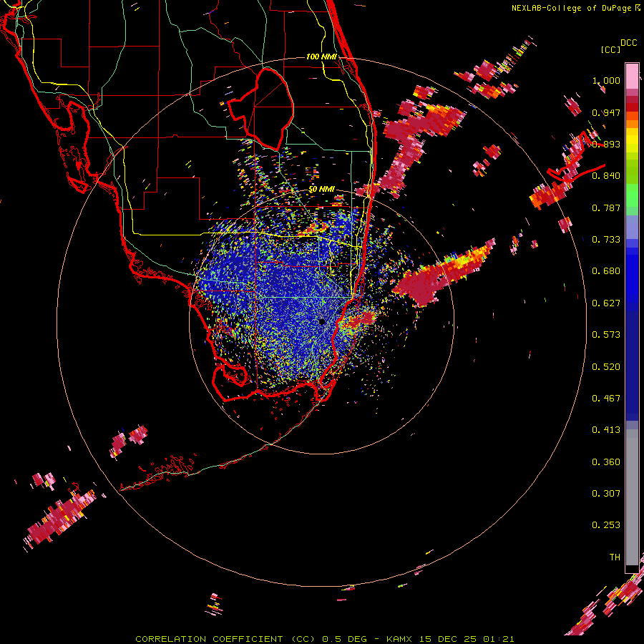Click the 0.627 scale value
Viewport: 644px width, 644px height.
pyautogui.click(x=606, y=303)
